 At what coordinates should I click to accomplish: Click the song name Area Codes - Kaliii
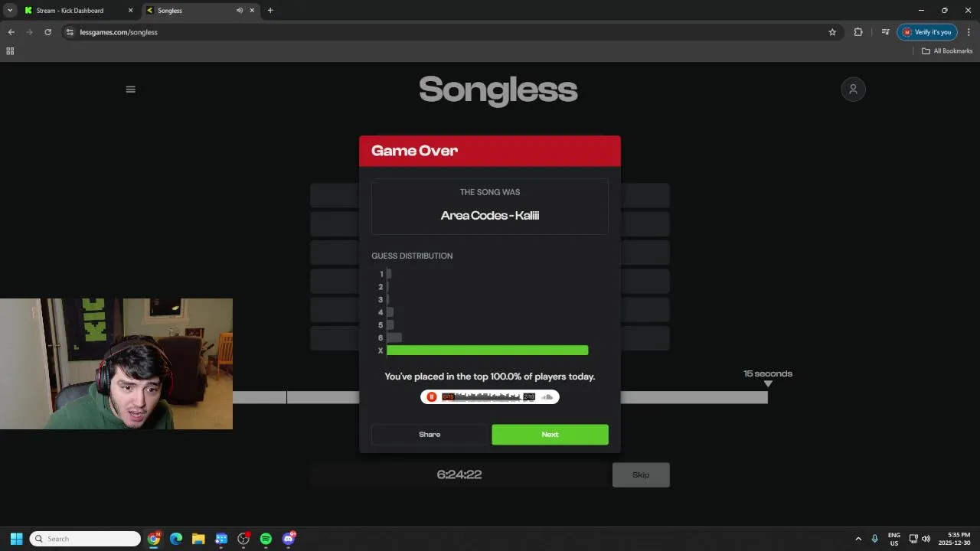tap(490, 215)
